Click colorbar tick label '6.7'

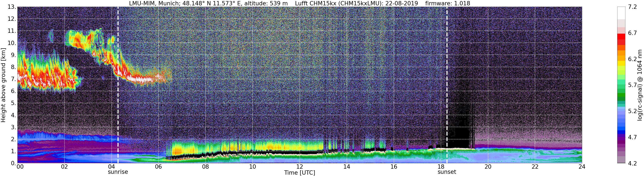632,33
